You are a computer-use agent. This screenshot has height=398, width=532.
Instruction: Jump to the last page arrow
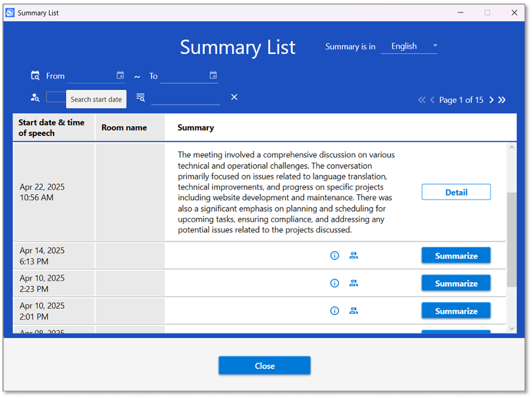(x=502, y=100)
